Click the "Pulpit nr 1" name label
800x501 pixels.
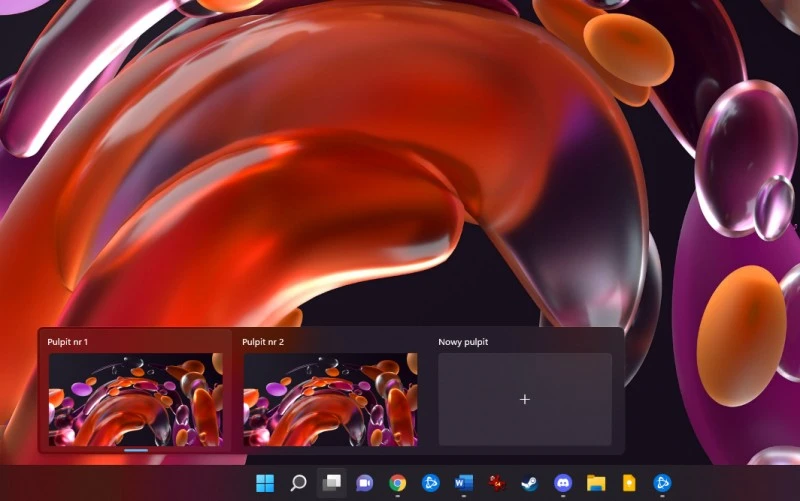(x=68, y=342)
